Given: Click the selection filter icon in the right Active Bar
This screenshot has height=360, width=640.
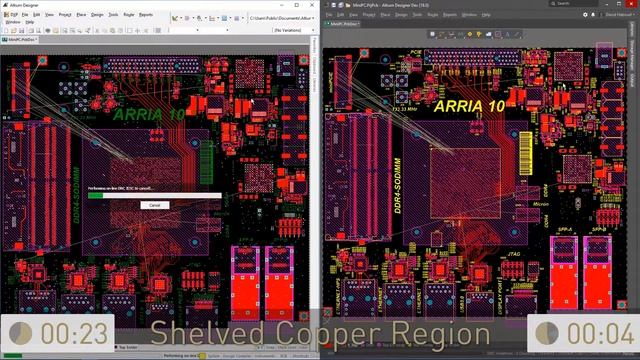Looking at the screenshot, I should [432, 34].
